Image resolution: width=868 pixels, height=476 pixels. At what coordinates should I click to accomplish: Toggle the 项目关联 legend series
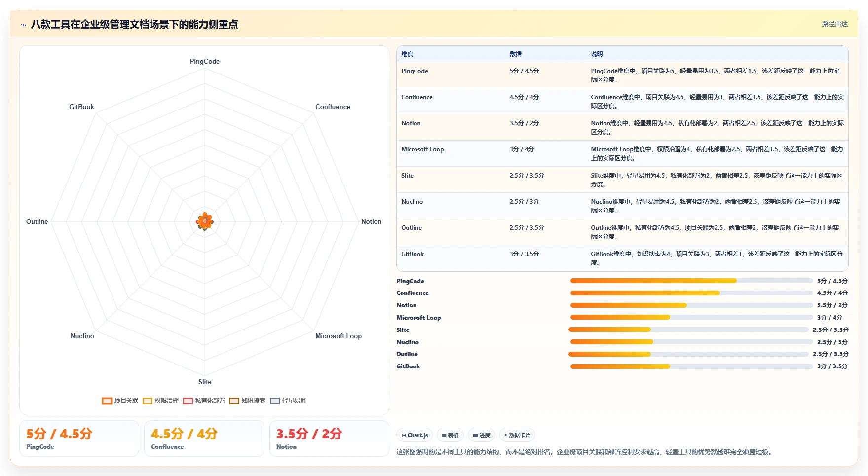120,401
